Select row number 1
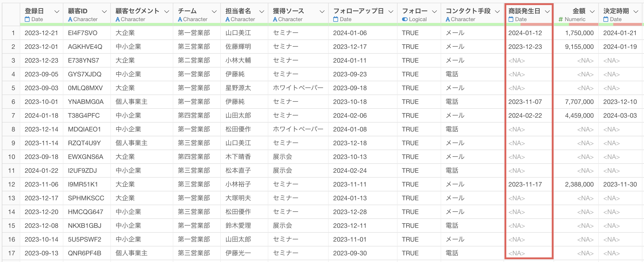Screen dimensions: 644x262 [x=13, y=33]
